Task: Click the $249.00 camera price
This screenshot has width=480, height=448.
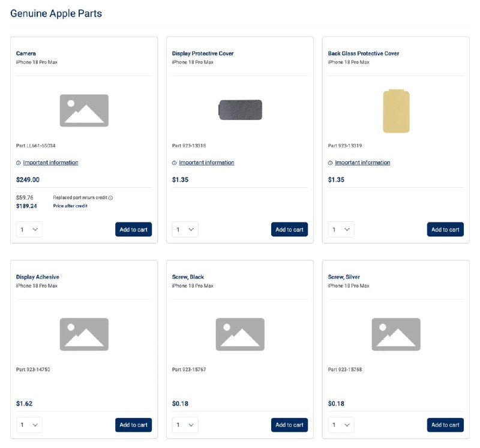Action: [x=28, y=180]
